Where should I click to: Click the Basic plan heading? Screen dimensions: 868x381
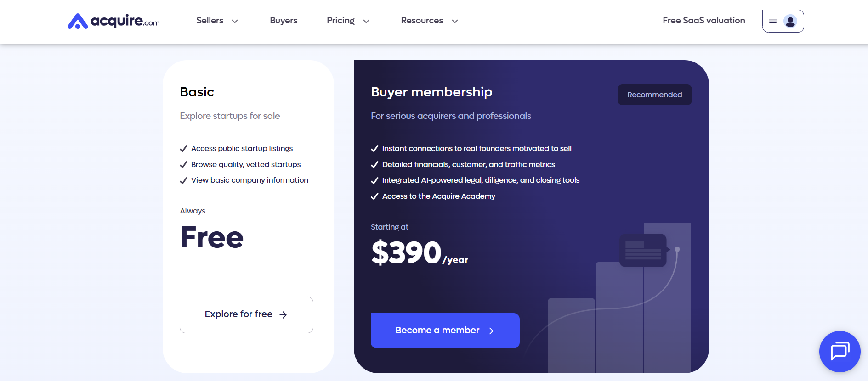click(197, 92)
